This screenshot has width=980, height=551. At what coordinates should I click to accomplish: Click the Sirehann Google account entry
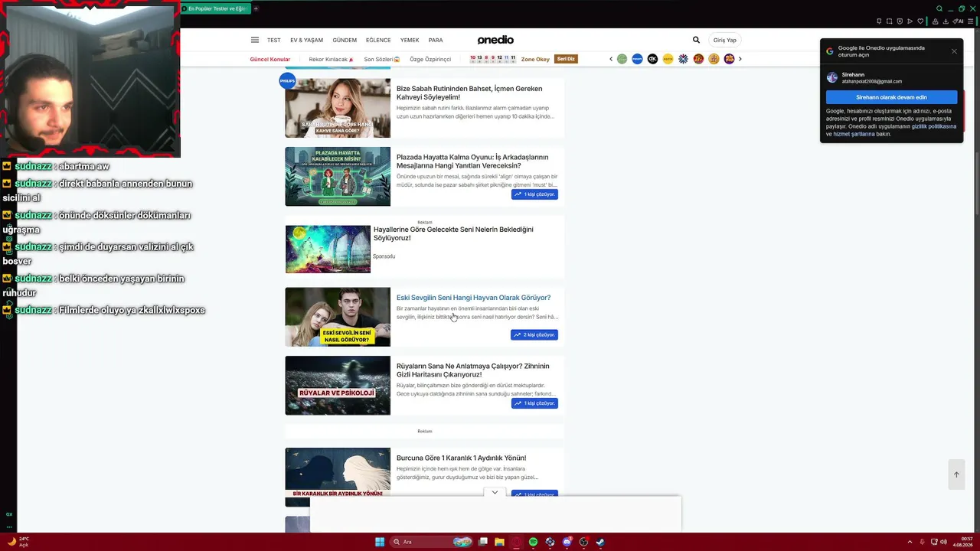point(891,77)
